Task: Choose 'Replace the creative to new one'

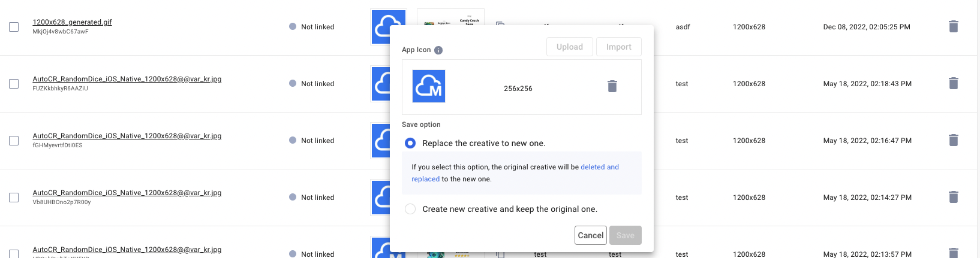Action: coord(410,143)
